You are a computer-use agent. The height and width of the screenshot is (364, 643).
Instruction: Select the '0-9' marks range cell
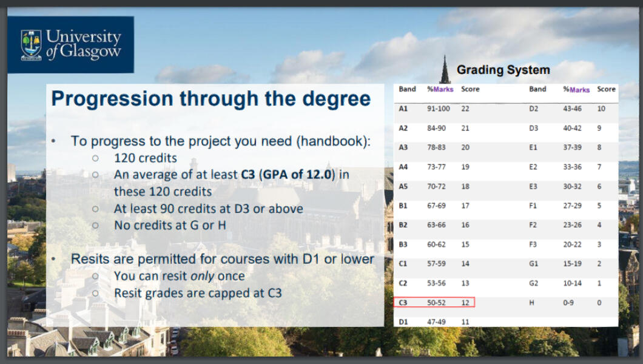point(568,303)
